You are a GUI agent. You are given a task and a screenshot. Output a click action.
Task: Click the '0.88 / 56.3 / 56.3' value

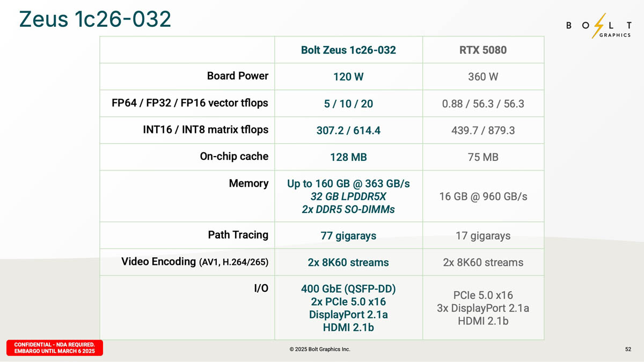click(x=483, y=104)
